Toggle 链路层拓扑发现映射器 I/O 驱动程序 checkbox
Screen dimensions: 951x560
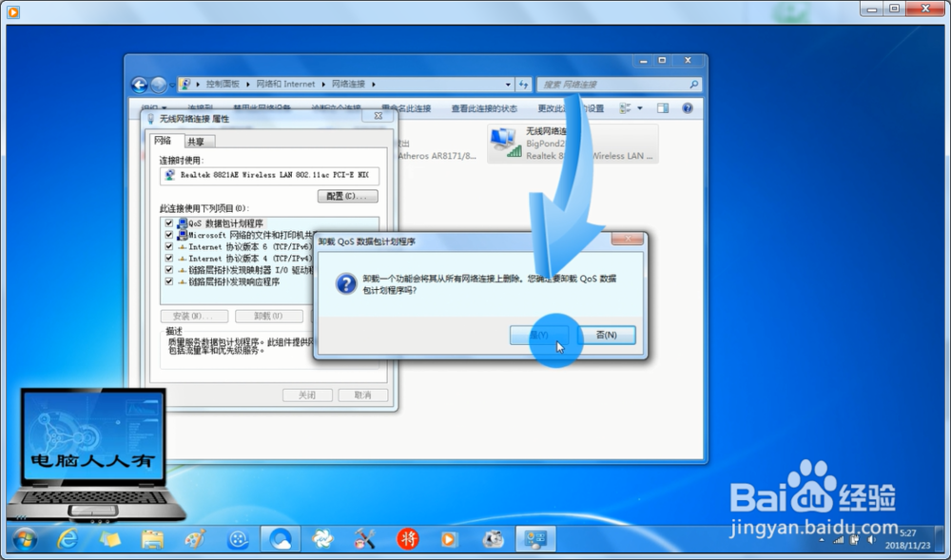click(x=169, y=270)
